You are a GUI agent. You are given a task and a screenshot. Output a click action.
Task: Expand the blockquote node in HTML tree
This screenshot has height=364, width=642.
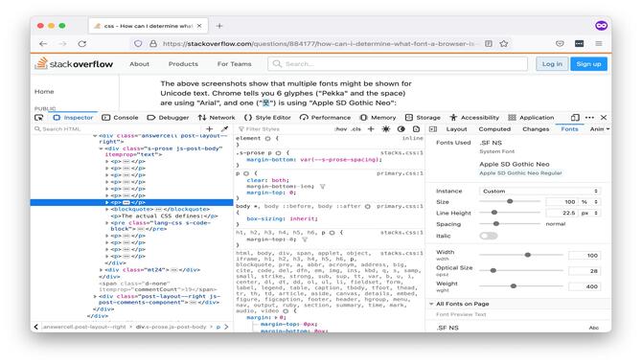[107, 209]
